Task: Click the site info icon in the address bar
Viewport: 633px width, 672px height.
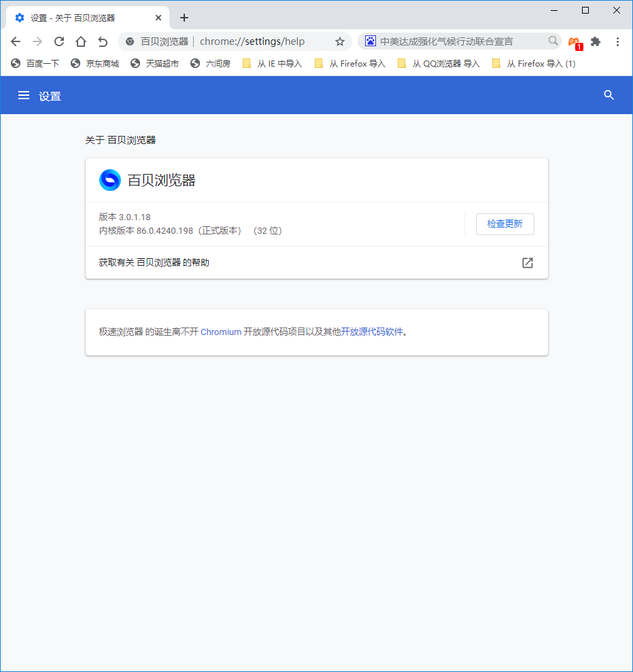Action: point(129,41)
